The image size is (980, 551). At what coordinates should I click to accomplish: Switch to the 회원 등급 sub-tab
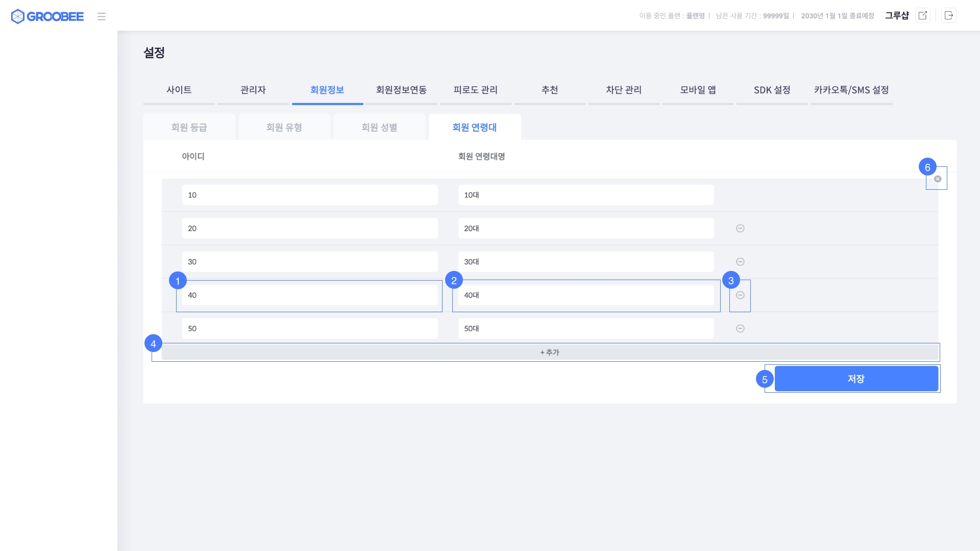(189, 128)
